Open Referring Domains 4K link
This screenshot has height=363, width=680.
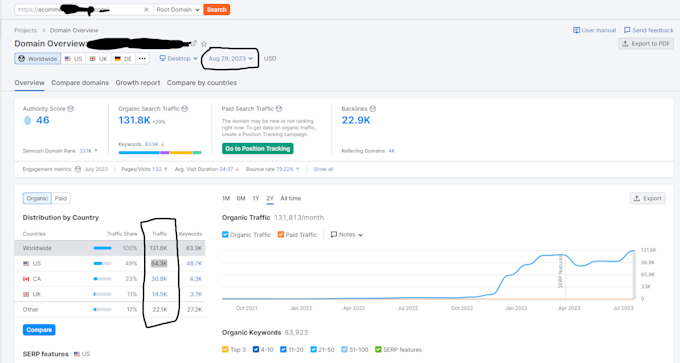click(x=392, y=151)
